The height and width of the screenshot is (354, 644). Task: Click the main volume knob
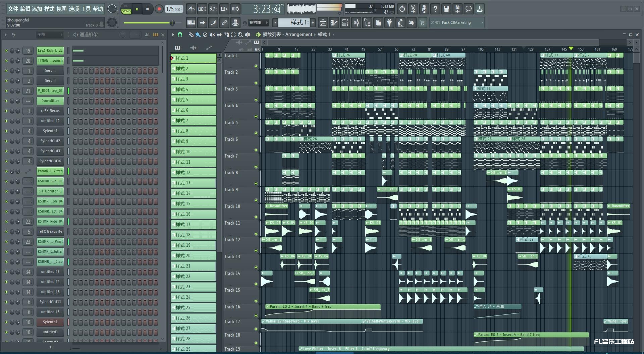tap(112, 9)
